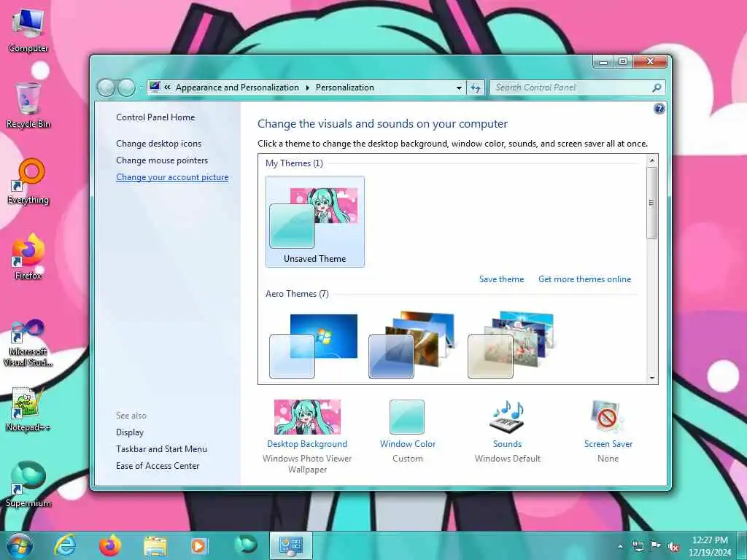Click the Window Color text link
The width and height of the screenshot is (747, 560).
click(408, 444)
